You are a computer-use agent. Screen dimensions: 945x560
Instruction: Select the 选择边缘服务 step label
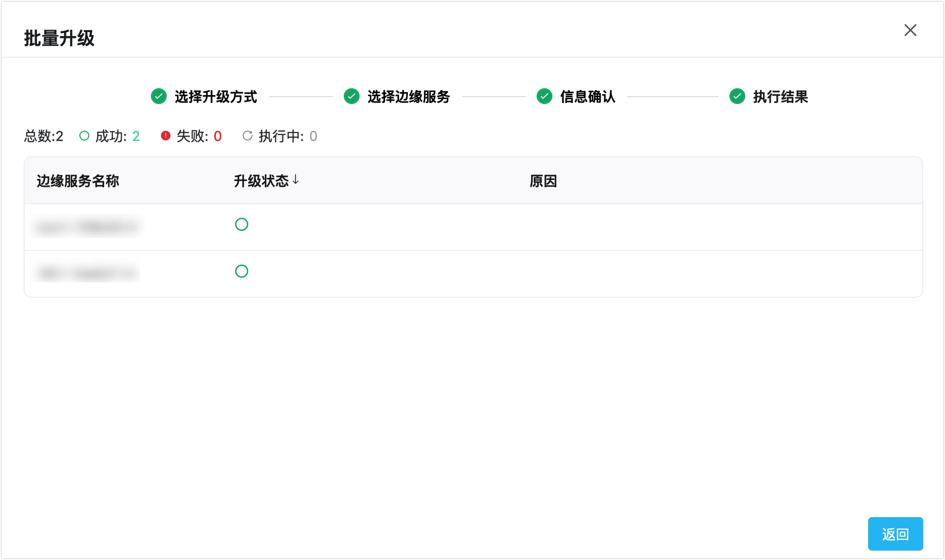click(x=408, y=97)
